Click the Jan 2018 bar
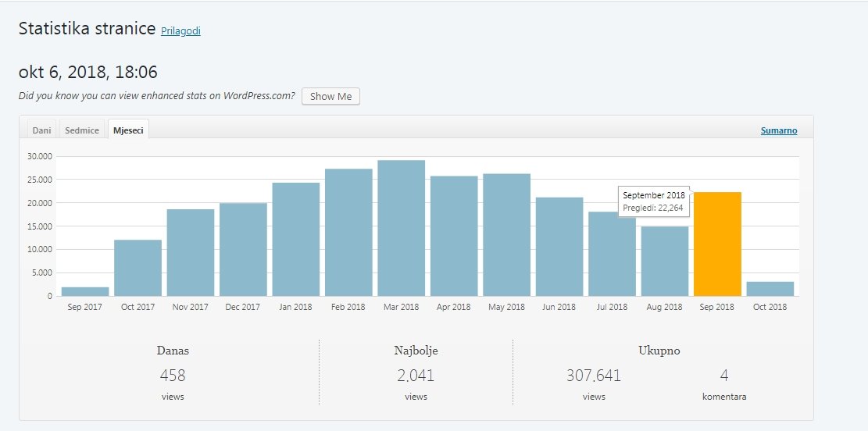This screenshot has width=868, height=431. tap(295, 240)
